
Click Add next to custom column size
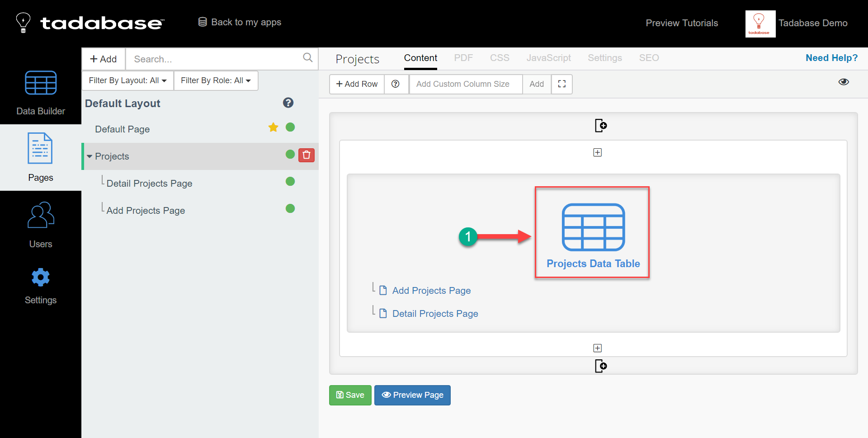point(537,84)
